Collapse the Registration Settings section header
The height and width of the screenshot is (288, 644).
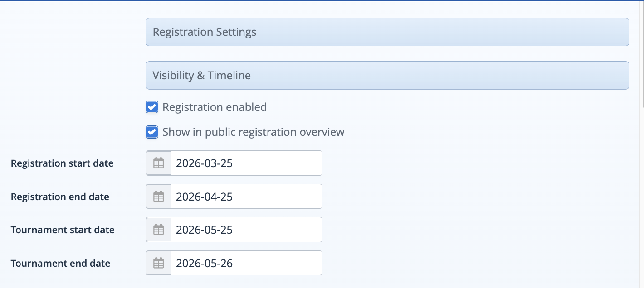[387, 32]
